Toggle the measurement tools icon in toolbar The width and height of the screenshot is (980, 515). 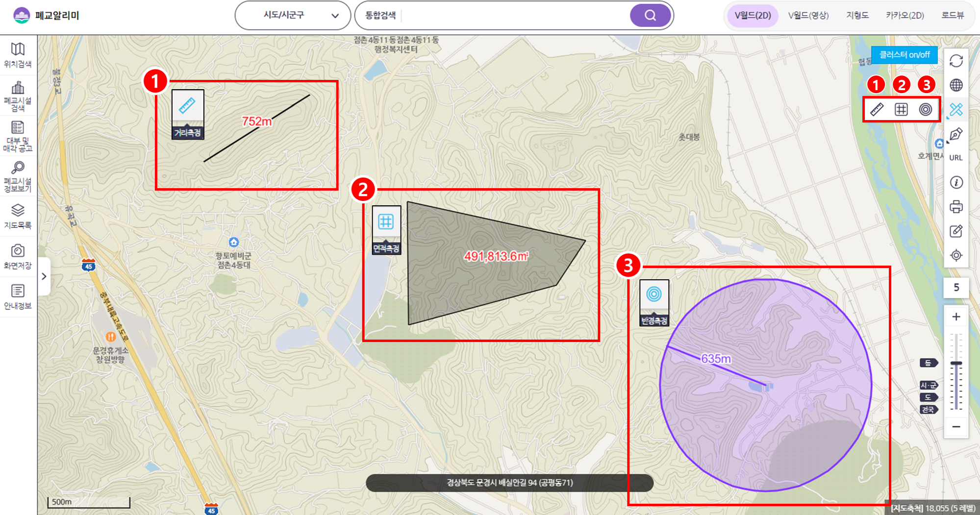[956, 109]
